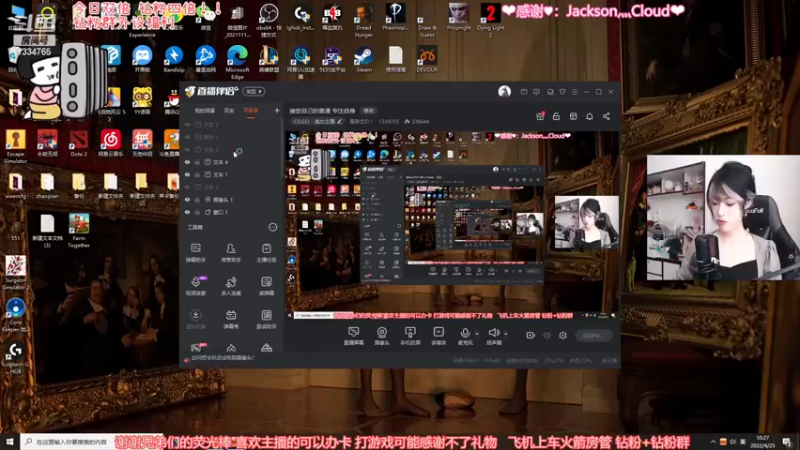800x450 pixels.
Task: Click the record video icon
Action: 530,335
